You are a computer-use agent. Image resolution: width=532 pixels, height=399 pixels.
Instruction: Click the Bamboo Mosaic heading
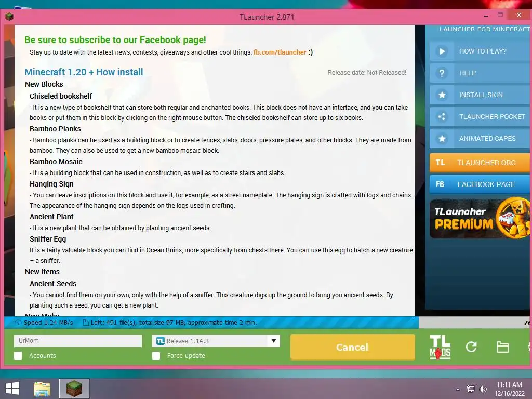[56, 162]
